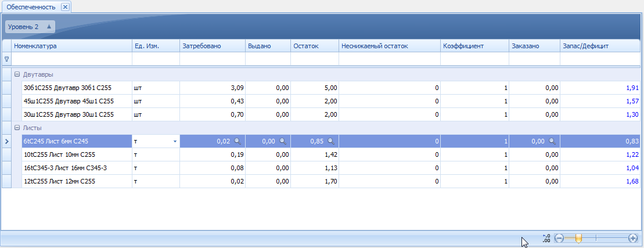The width and height of the screenshot is (644, 248).
Task: Click the zoom slider handle
Action: click(578, 238)
